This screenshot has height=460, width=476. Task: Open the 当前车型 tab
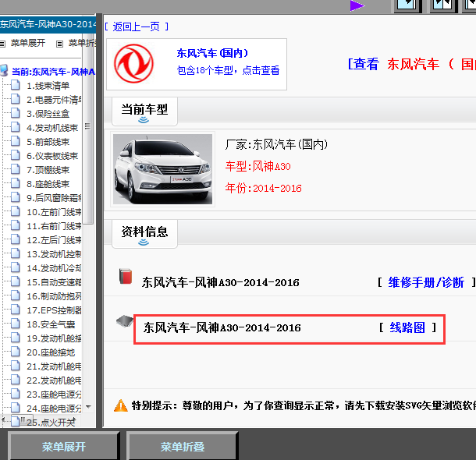point(144,111)
